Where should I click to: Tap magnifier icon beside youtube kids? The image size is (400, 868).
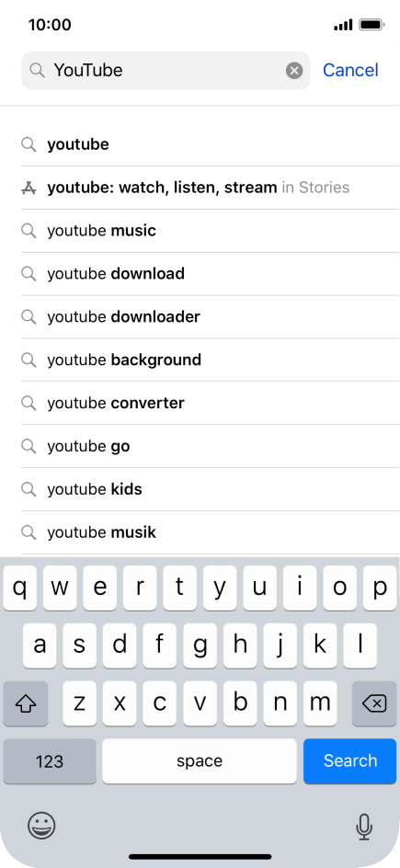[x=29, y=489]
